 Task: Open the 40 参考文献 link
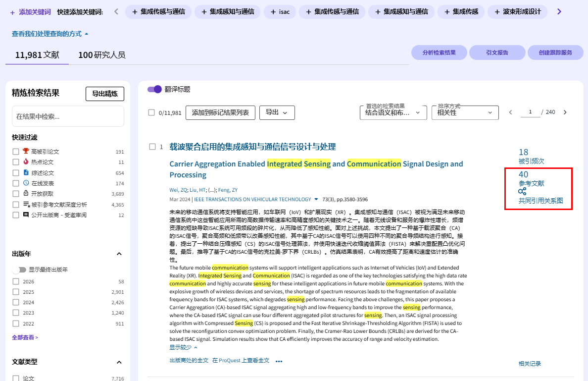coord(531,179)
